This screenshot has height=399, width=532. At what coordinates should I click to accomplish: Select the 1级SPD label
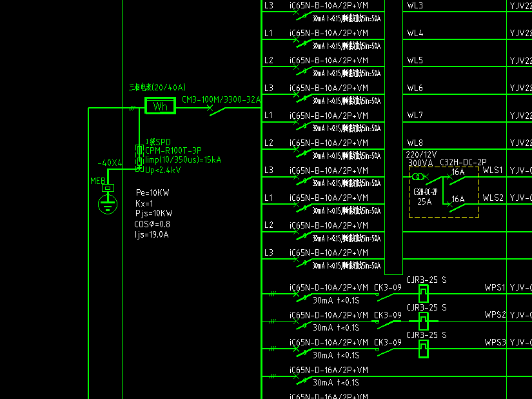[x=158, y=142]
